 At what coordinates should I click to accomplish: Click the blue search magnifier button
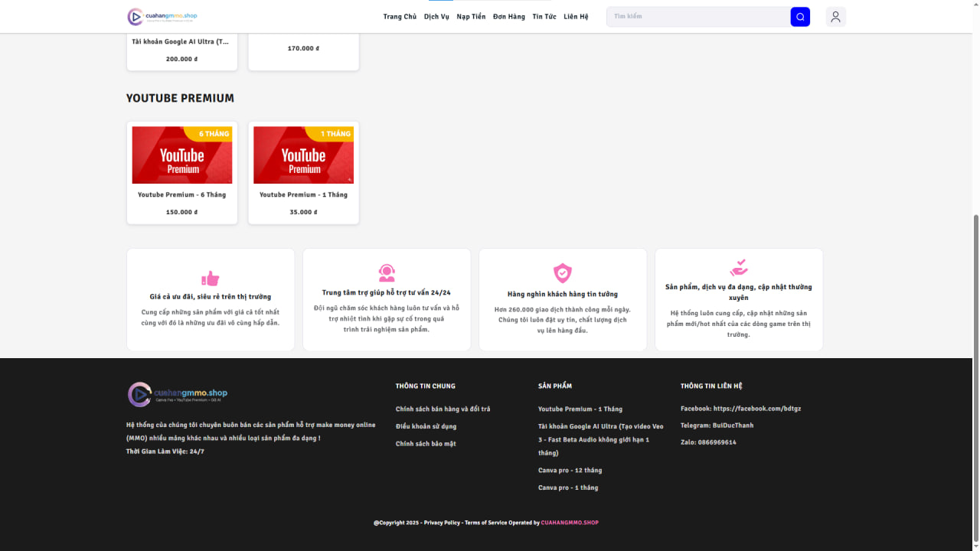point(800,17)
